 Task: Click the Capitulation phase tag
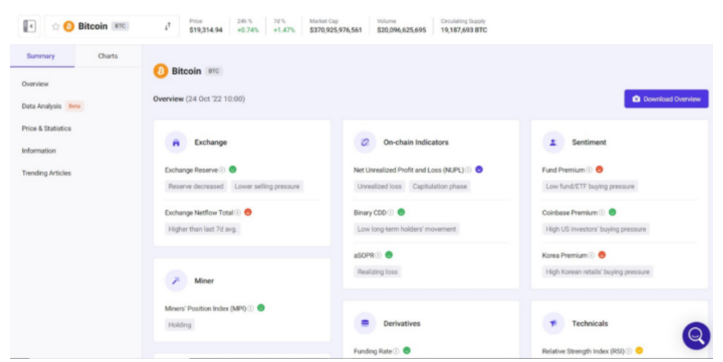coord(440,186)
